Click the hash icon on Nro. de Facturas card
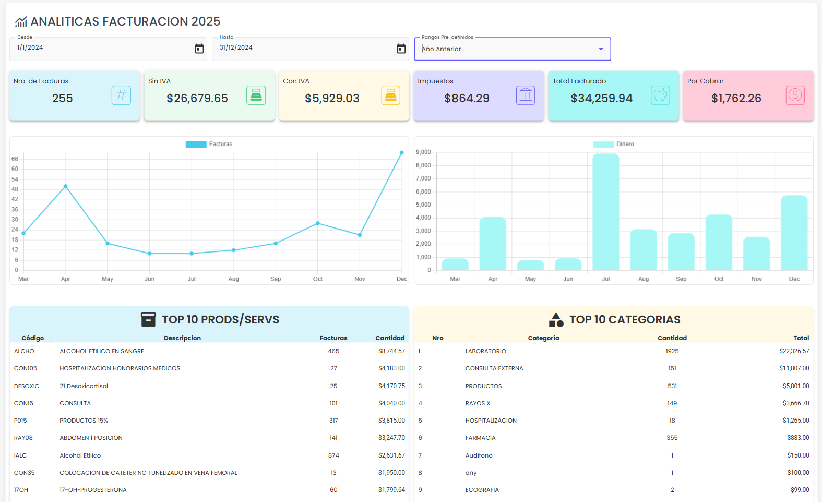 pyautogui.click(x=121, y=95)
